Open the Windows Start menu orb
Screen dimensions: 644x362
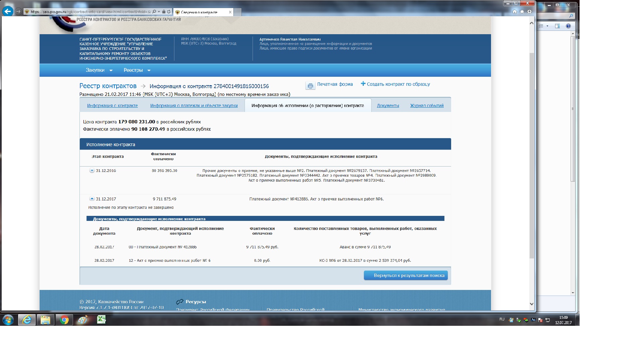coord(8,320)
